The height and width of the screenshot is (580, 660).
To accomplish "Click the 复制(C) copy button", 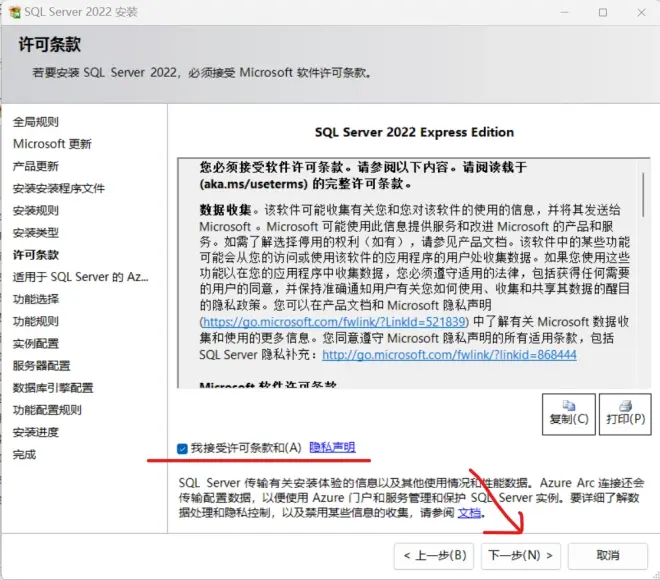I will [x=569, y=414].
